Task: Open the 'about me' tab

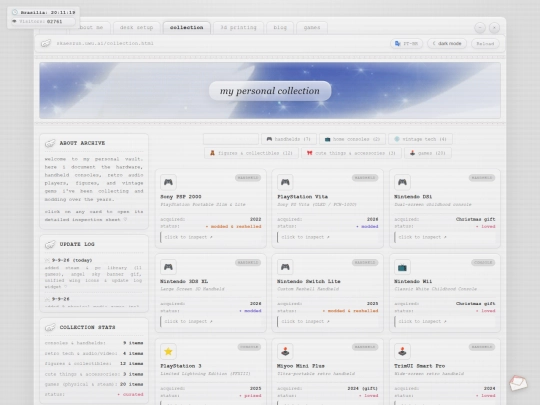Action: (90, 28)
